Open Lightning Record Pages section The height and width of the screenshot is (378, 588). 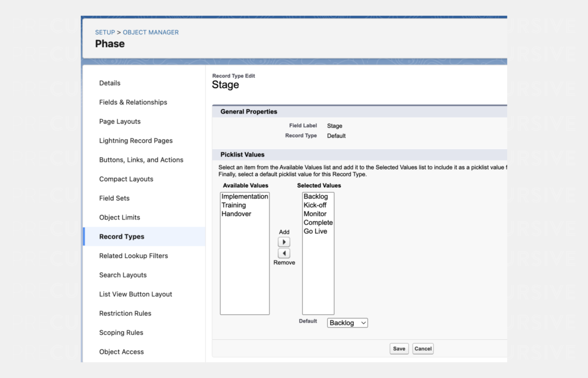136,141
